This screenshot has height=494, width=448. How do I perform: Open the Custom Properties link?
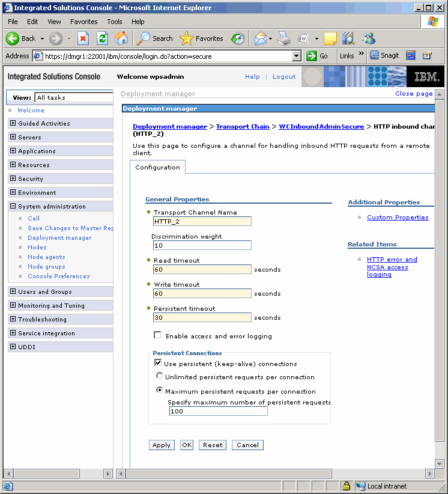[x=398, y=218]
